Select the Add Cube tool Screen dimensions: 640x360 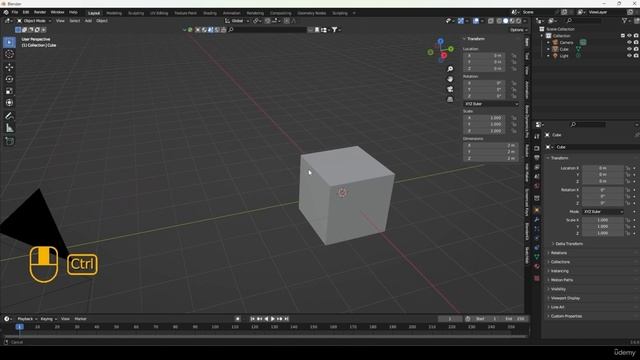point(9,141)
